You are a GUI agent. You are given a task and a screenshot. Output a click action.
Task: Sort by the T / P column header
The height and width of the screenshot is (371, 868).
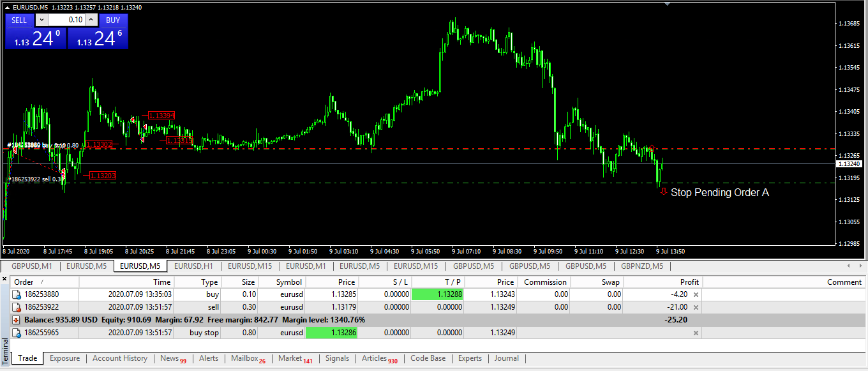click(x=438, y=282)
